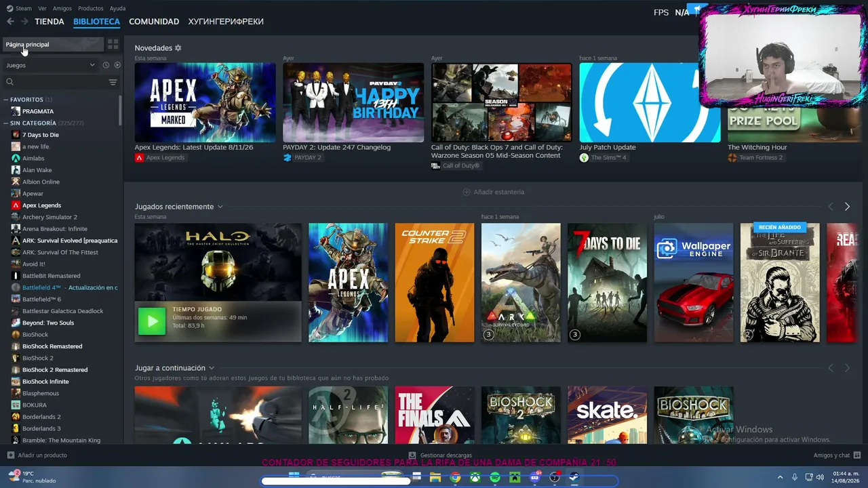Open the Ayuda menu
The width and height of the screenshot is (868, 488).
pyautogui.click(x=118, y=8)
